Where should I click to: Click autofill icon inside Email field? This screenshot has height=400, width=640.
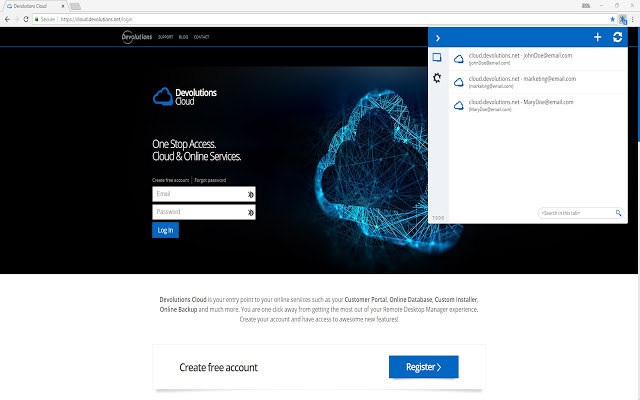[250, 195]
